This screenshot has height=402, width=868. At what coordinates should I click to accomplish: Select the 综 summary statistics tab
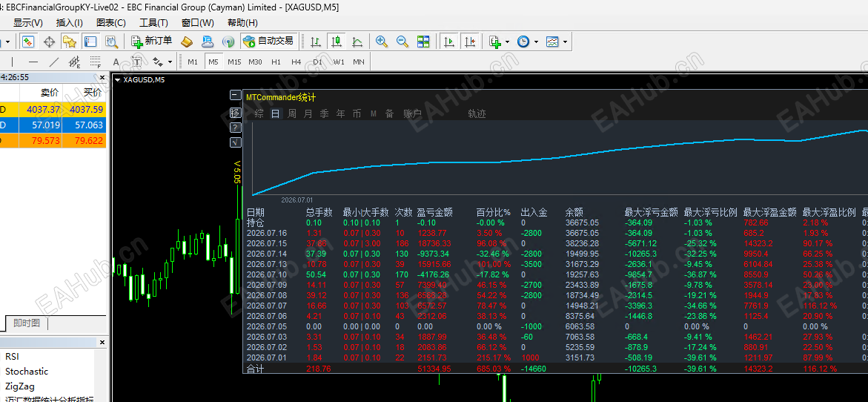pos(259,113)
